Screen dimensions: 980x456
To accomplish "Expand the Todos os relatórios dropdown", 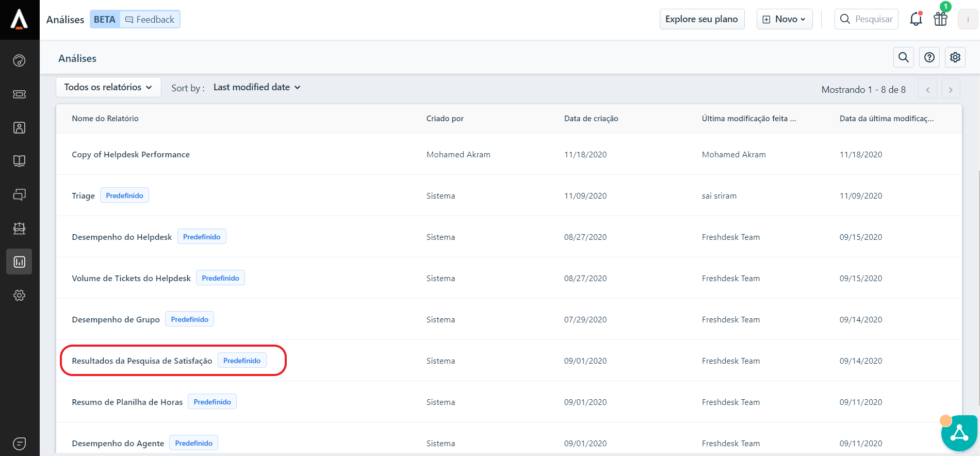I will (108, 87).
